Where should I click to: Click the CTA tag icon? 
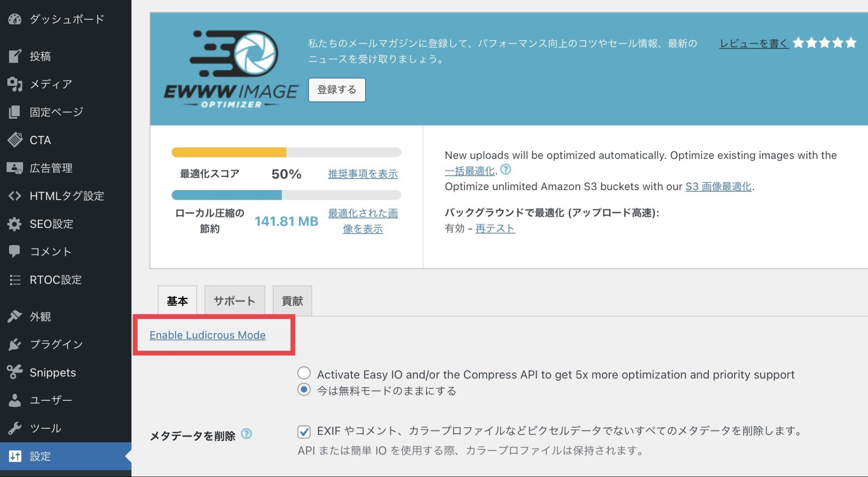tap(15, 140)
